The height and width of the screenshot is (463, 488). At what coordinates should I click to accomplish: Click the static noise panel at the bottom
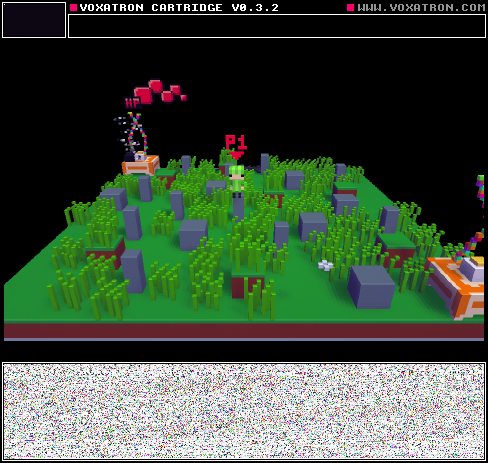pyautogui.click(x=244, y=411)
